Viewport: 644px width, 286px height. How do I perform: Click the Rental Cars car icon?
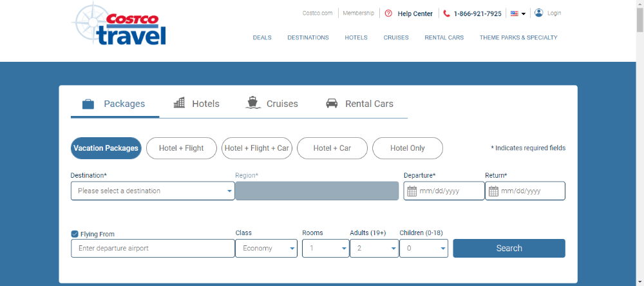click(332, 104)
